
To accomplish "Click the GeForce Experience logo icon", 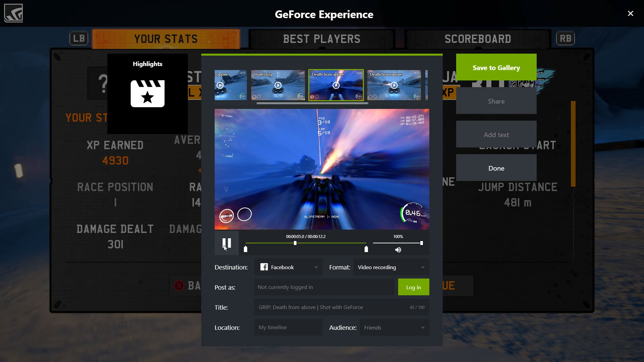I will pos(13,13).
